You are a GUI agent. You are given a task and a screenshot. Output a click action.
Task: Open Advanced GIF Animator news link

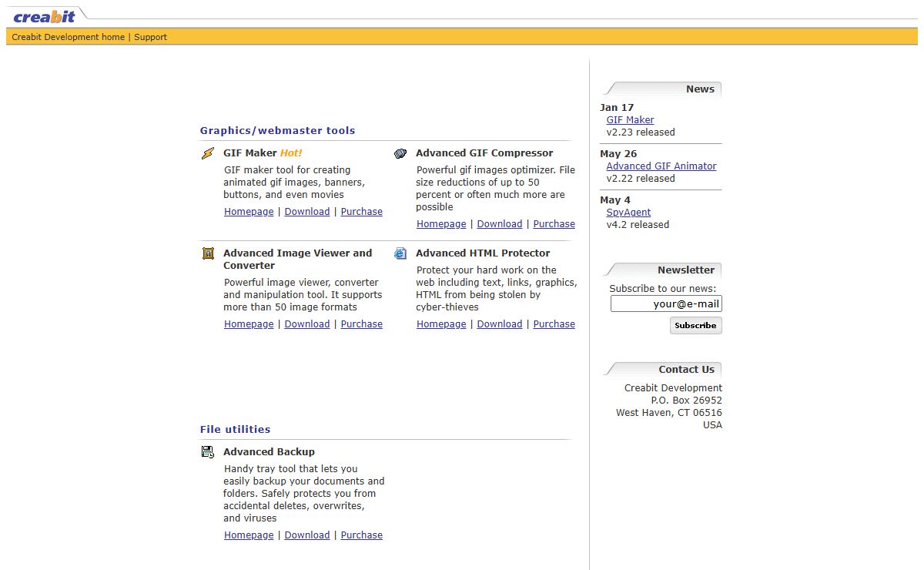(661, 166)
